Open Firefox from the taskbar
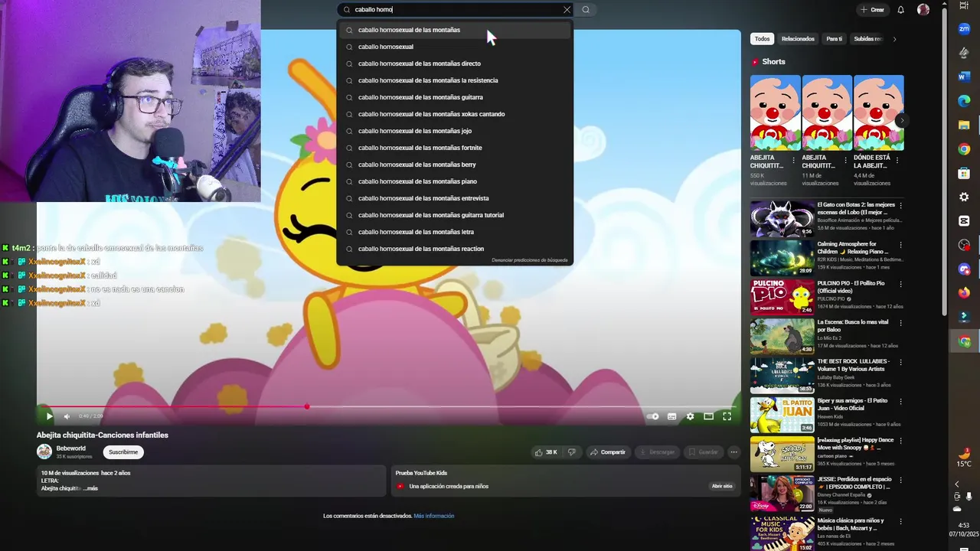The height and width of the screenshot is (551, 980). click(x=964, y=292)
